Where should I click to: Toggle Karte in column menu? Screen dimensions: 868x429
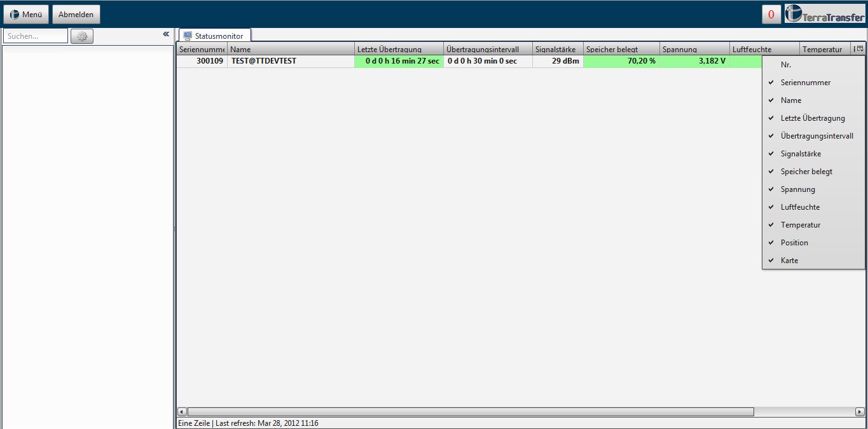tap(813, 261)
